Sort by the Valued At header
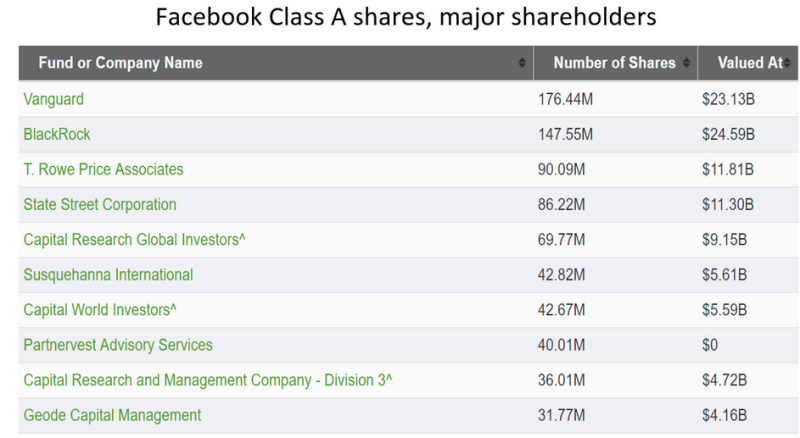 click(748, 64)
